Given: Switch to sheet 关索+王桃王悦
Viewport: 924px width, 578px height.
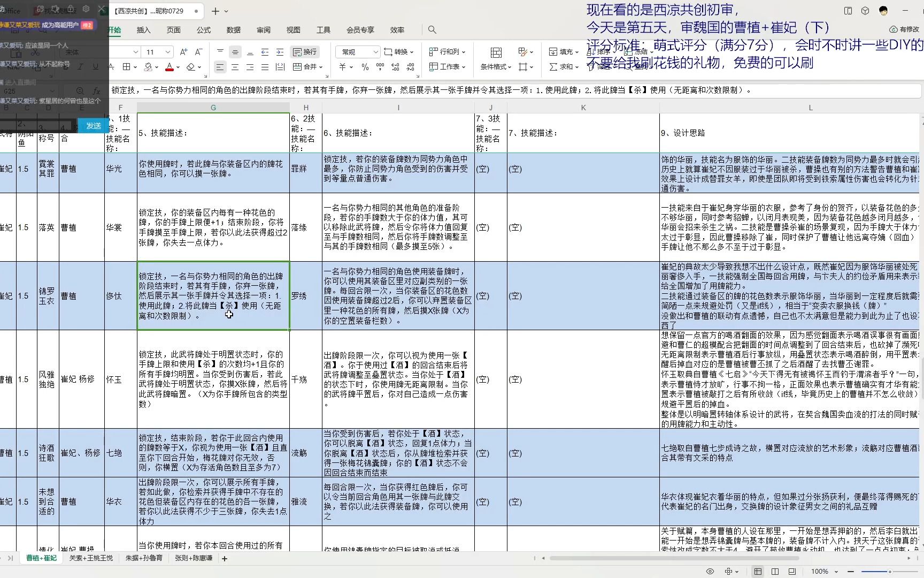Looking at the screenshot, I should pos(91,558).
